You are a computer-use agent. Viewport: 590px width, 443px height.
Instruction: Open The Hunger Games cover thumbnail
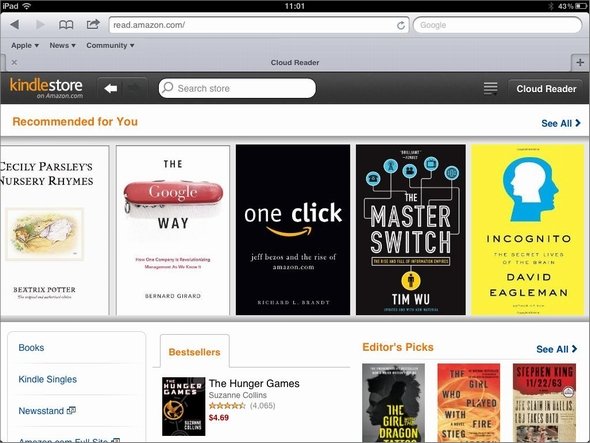pyautogui.click(x=184, y=406)
